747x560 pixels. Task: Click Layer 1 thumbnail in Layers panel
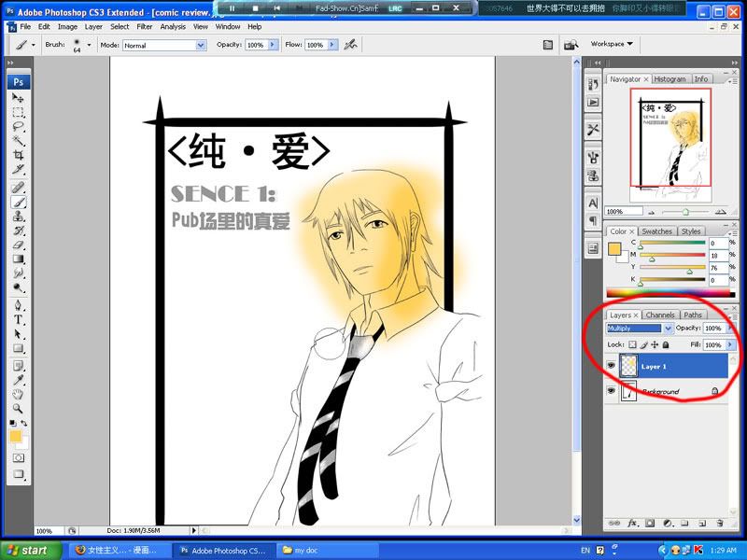click(x=627, y=367)
